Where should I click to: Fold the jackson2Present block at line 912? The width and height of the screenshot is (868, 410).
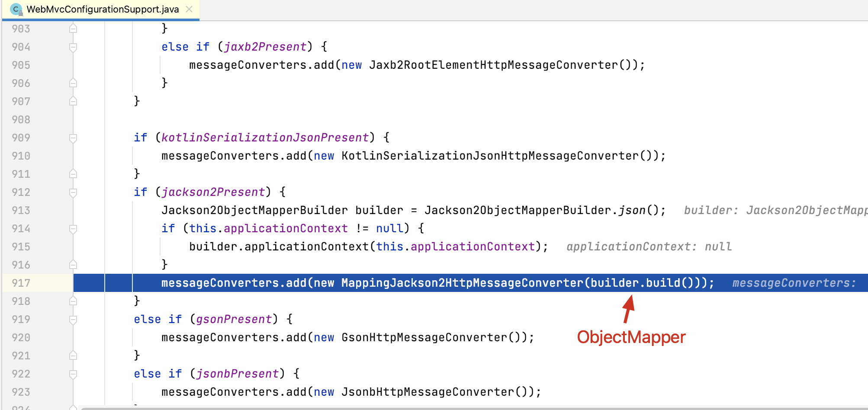(x=73, y=192)
